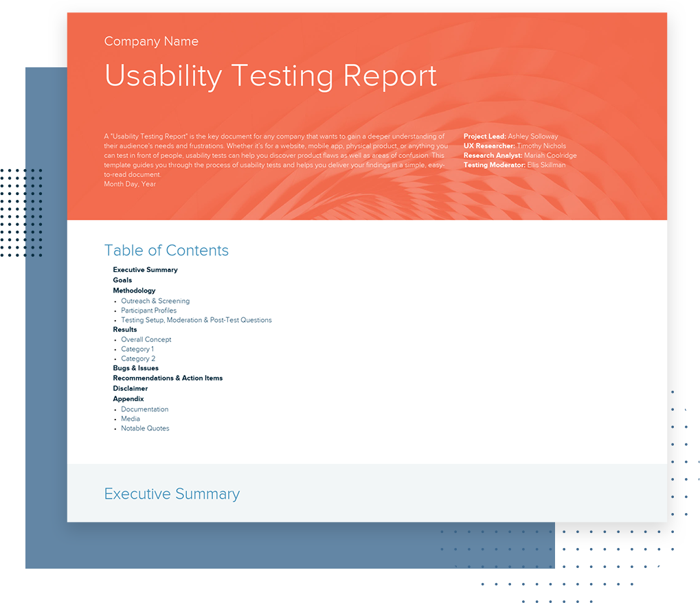Select the Usability Testing Report title
Screen dimensions: 700x603
coord(271,76)
